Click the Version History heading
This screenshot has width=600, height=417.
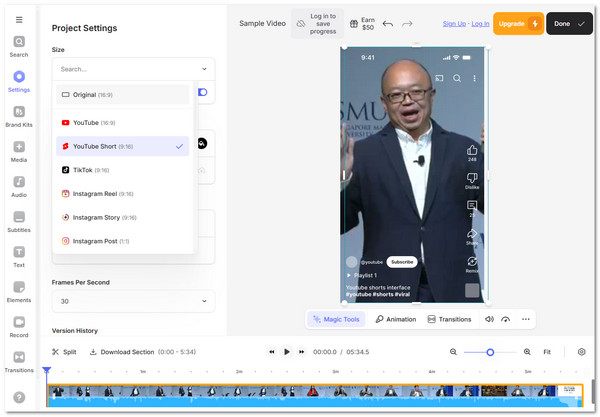[75, 331]
